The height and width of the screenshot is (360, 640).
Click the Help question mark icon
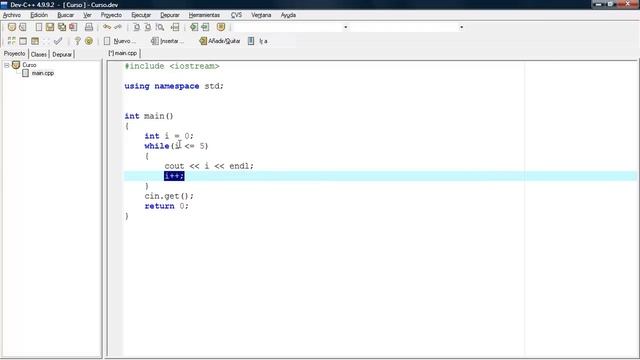point(77,41)
